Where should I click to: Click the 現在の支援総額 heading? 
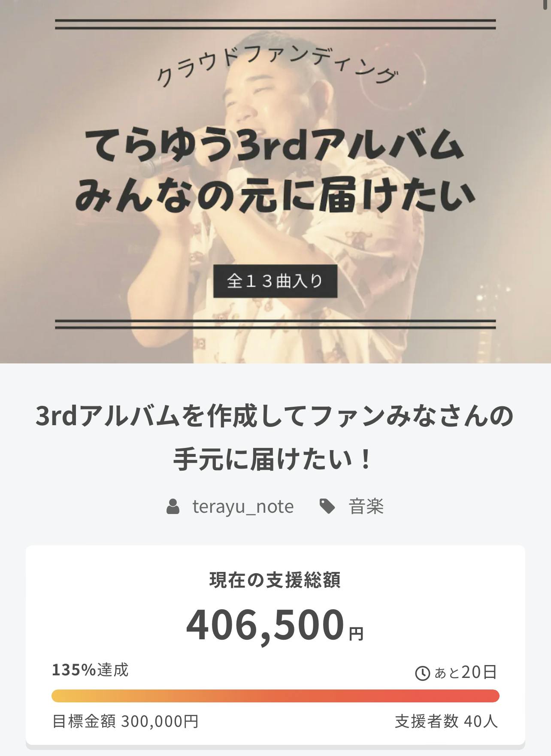point(275,580)
